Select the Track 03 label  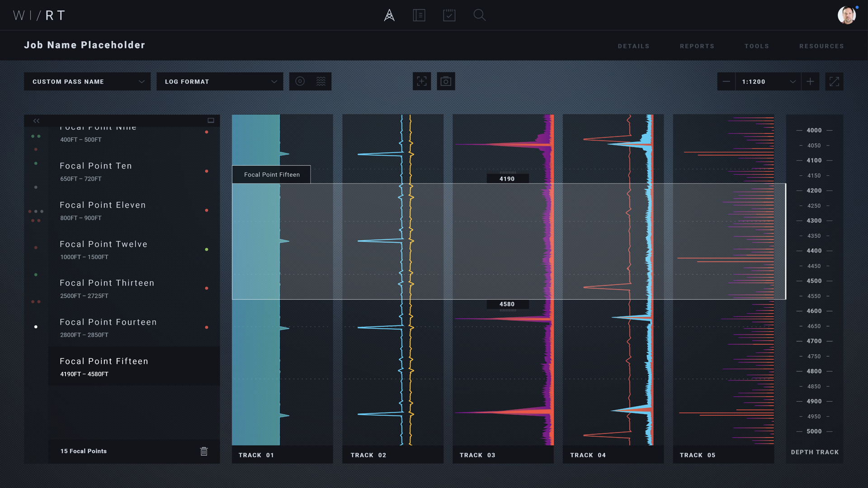tap(477, 455)
